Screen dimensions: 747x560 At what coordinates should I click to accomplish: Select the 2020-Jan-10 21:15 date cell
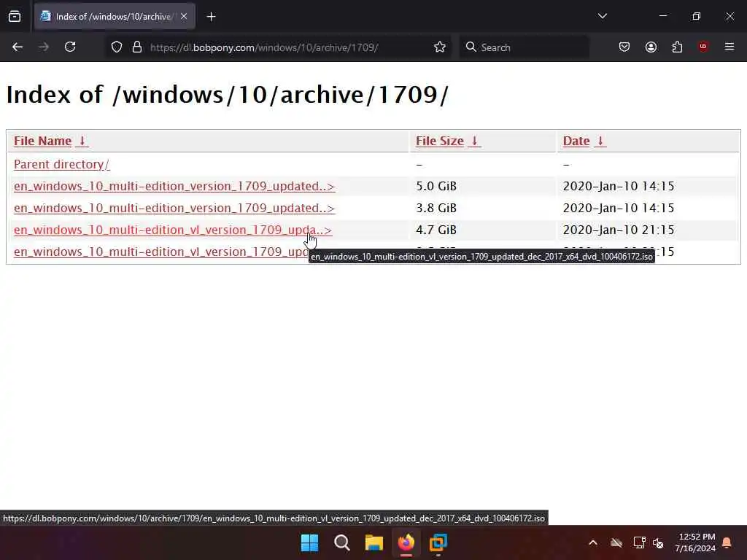coord(619,230)
